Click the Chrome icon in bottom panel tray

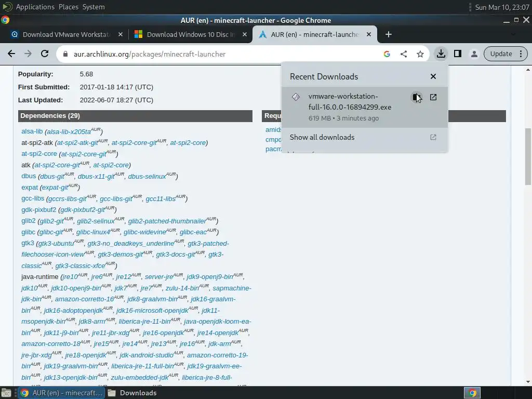[472, 393]
